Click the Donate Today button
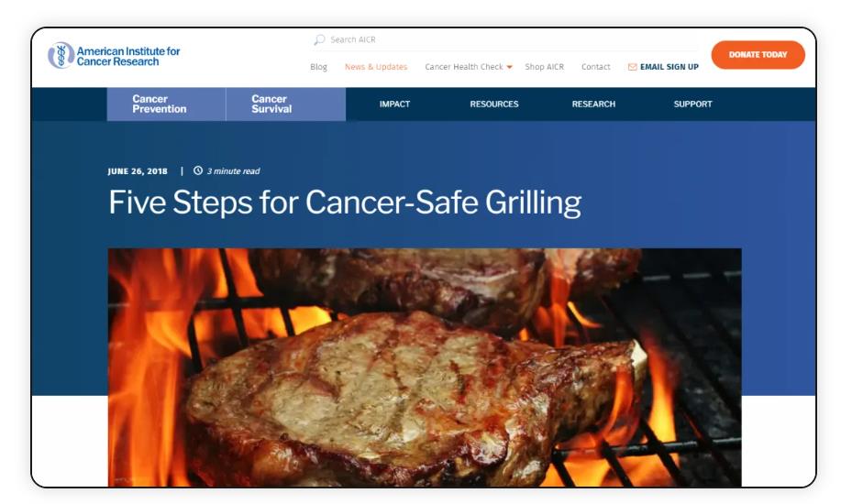The image size is (852, 504). 758,55
